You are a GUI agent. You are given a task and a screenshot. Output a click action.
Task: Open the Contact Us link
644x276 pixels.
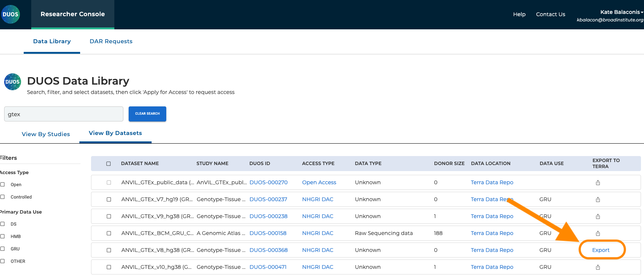point(550,14)
